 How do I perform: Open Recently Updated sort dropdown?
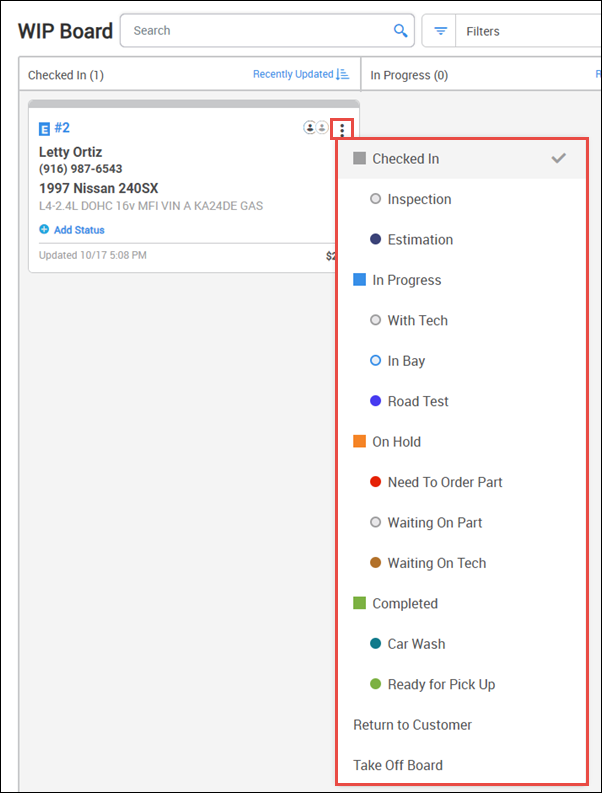pyautogui.click(x=293, y=74)
